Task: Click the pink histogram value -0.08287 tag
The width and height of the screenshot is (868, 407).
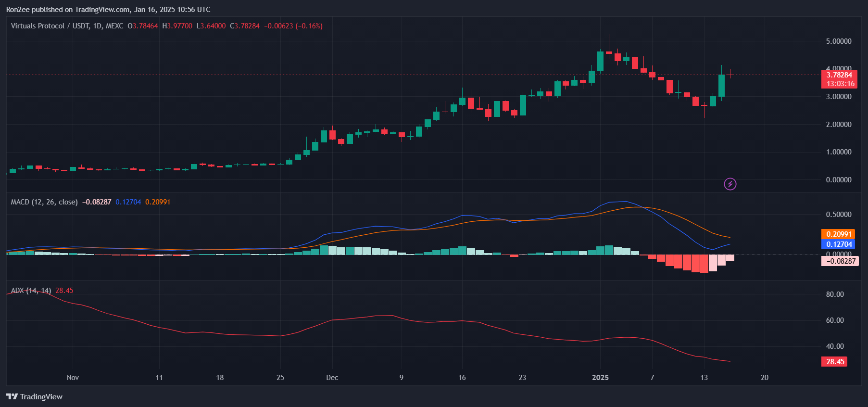Action: 840,261
